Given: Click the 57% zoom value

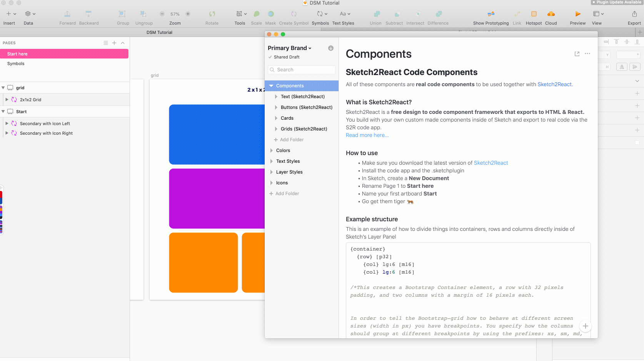Looking at the screenshot, I should point(175,14).
